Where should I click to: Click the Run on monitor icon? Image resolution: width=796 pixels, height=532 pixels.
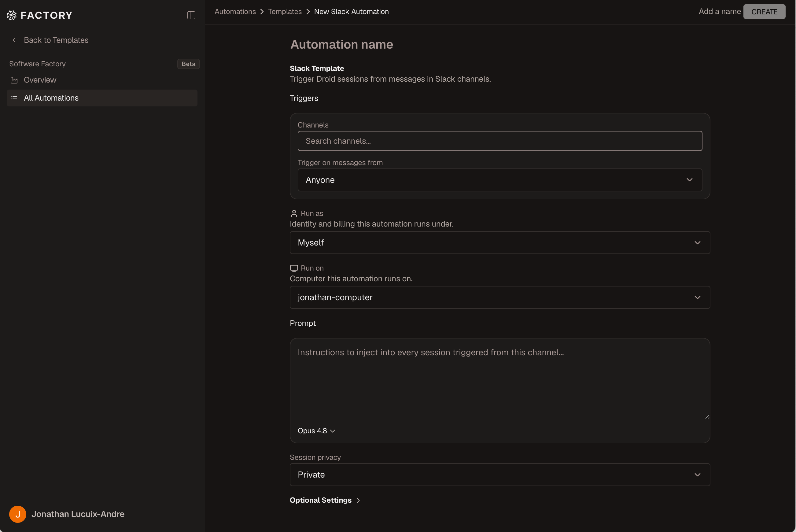pos(294,268)
